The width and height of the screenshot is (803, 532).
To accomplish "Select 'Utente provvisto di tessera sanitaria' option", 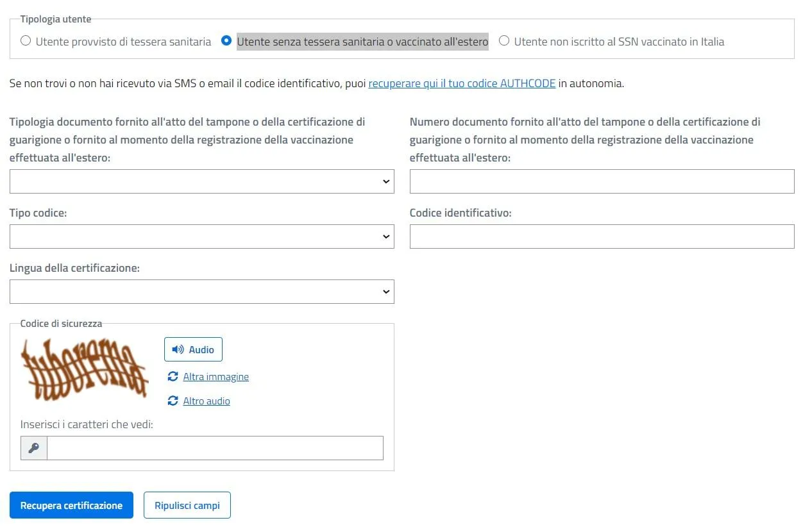I will (x=26, y=41).
